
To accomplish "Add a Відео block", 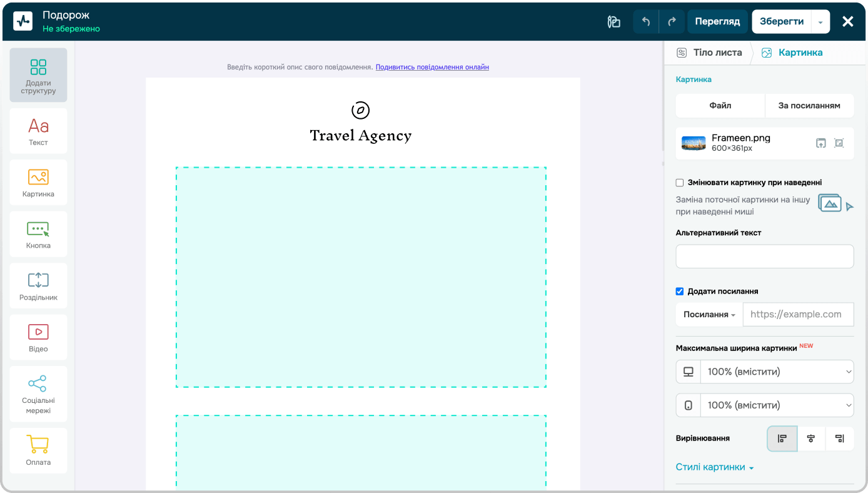I will coord(38,337).
